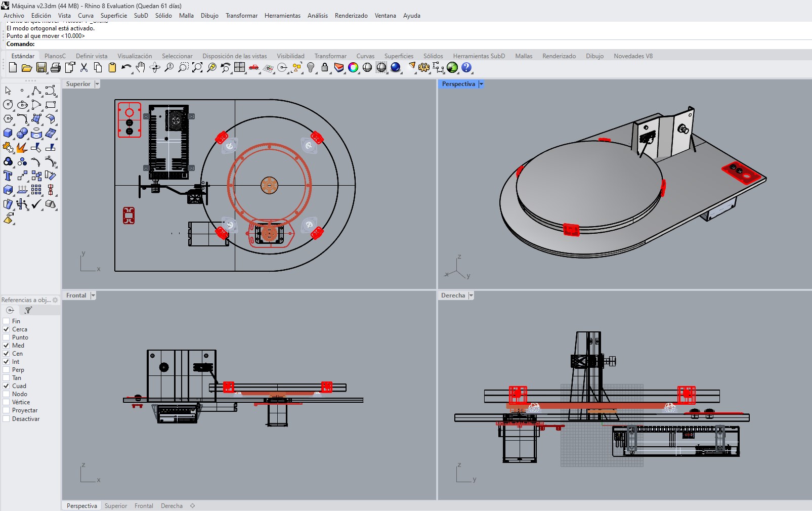The height and width of the screenshot is (511, 812).
Task: Click the Save file icon
Action: 41,68
